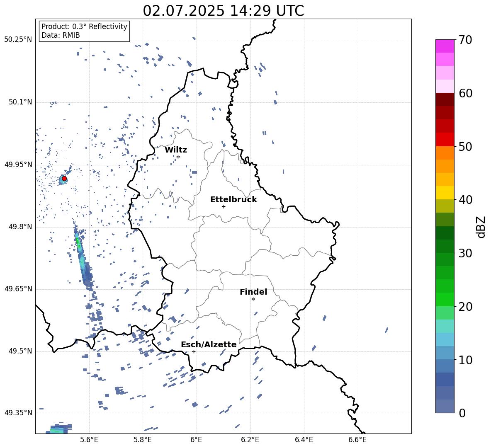The height and width of the screenshot is (448, 491).
Task: Click the 0 colorbar tick label
Action: point(462,413)
